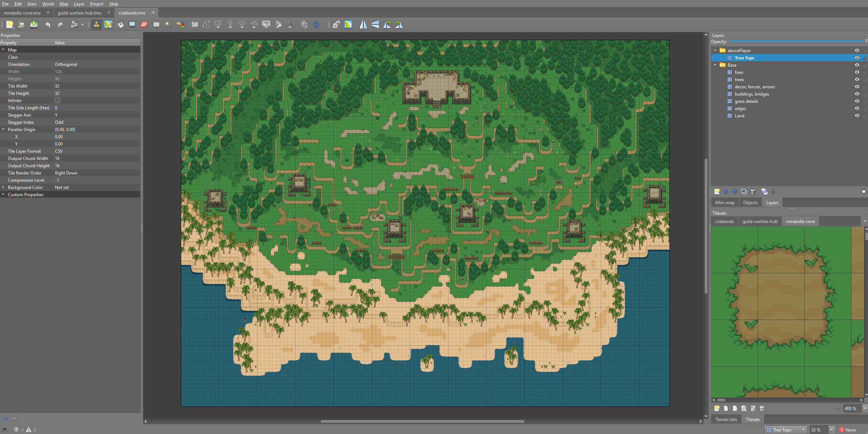Click the Save map icon
Image resolution: width=868 pixels, height=434 pixels.
(34, 25)
